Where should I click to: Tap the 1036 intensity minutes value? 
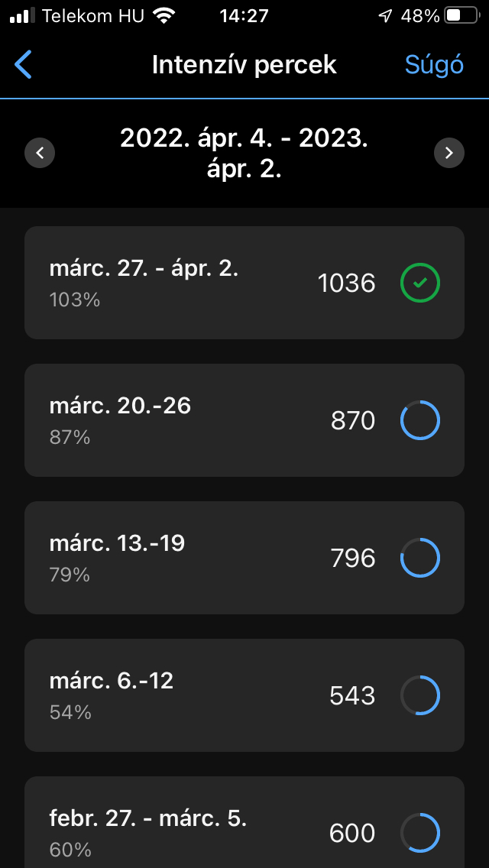point(347,283)
